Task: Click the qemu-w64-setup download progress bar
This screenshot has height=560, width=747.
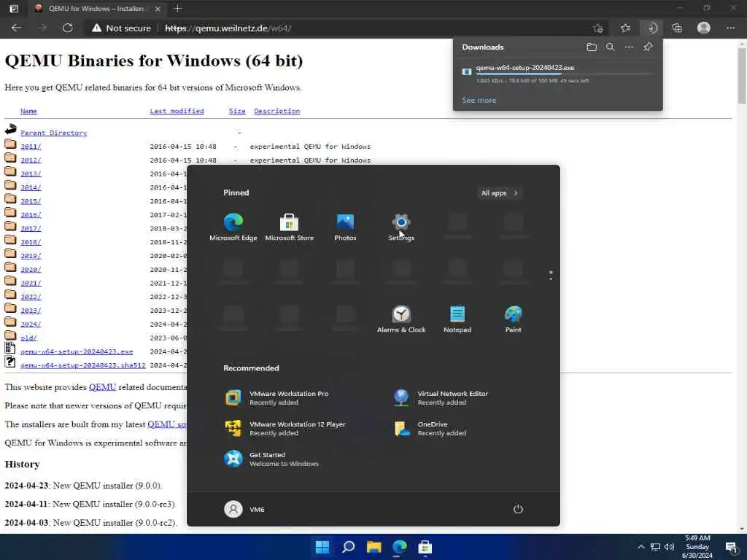Action: coord(565,74)
